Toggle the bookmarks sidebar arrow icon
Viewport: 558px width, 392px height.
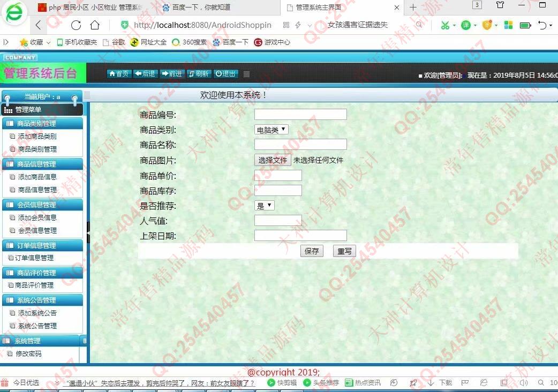(6, 42)
